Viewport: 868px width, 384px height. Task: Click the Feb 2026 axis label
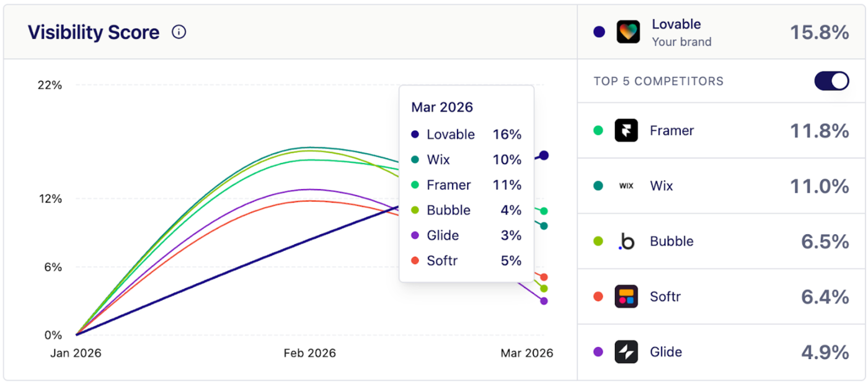310,353
